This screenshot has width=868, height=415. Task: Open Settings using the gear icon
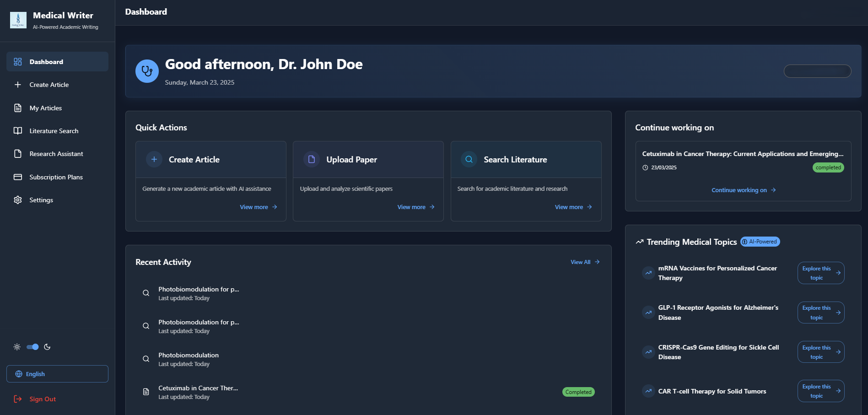pyautogui.click(x=17, y=200)
